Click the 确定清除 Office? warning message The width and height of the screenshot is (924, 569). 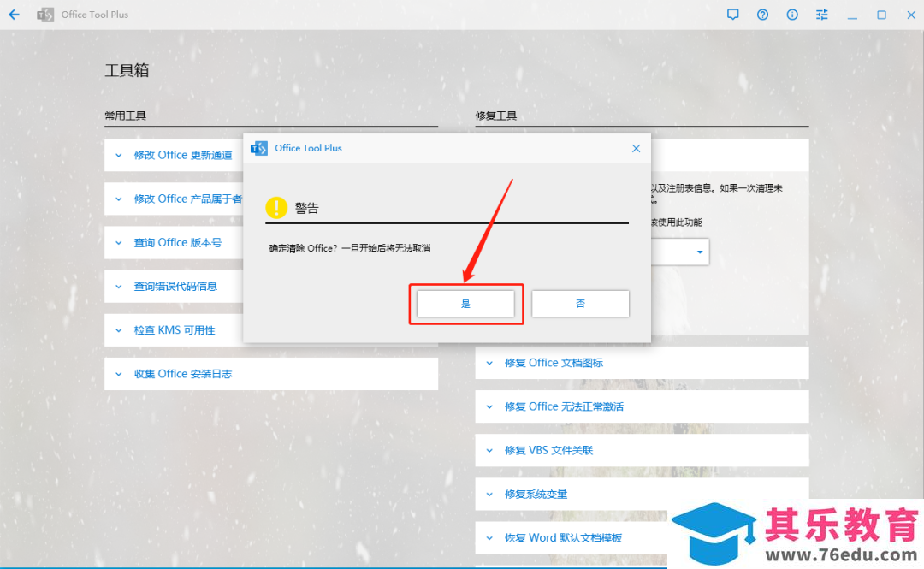tap(349, 248)
